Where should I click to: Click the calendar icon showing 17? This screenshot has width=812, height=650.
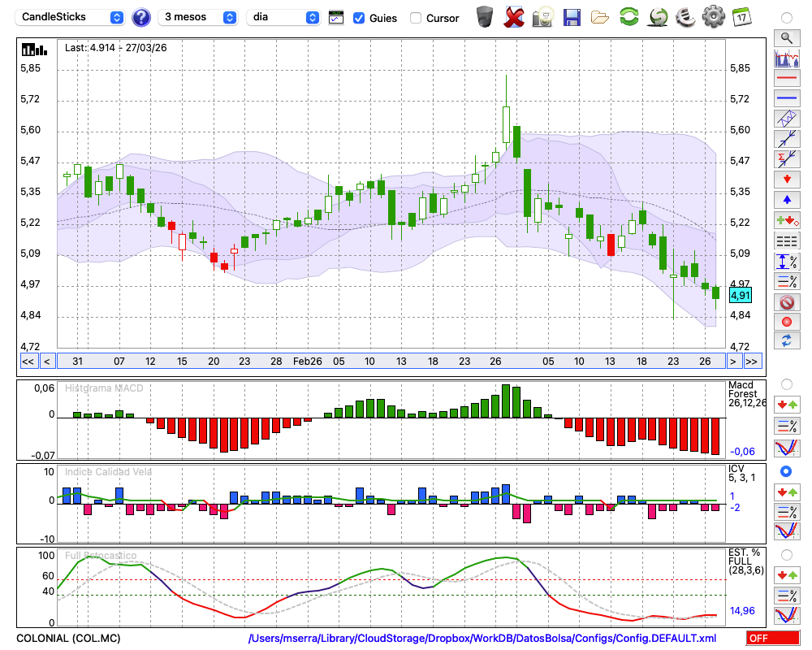(741, 16)
